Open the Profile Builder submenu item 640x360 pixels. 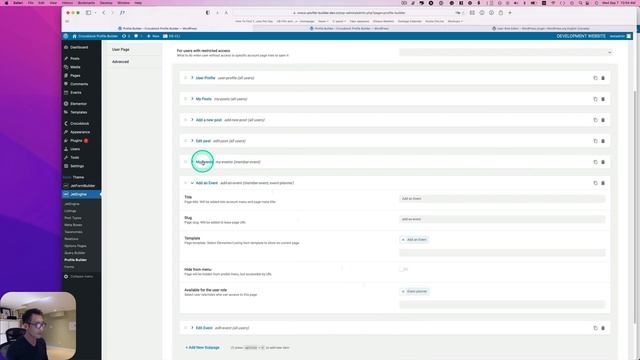click(x=76, y=260)
